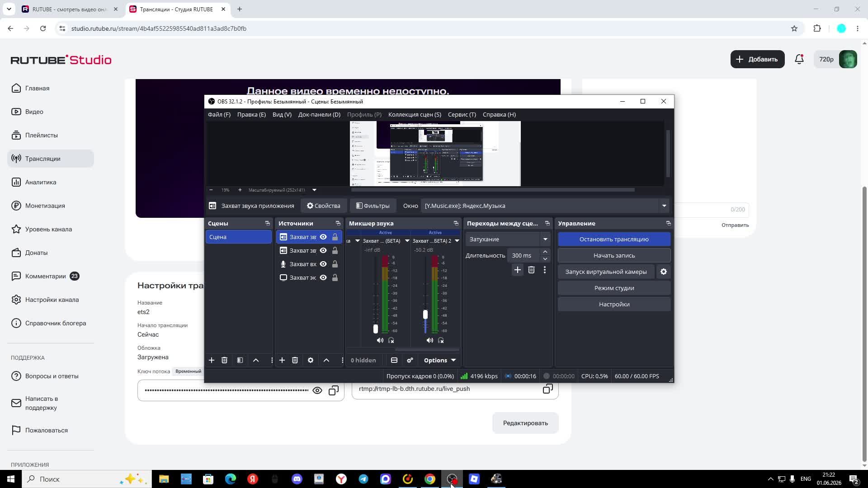Image resolution: width=868 pixels, height=488 pixels.
Task: Move source up with arrow icon
Action: [326, 360]
